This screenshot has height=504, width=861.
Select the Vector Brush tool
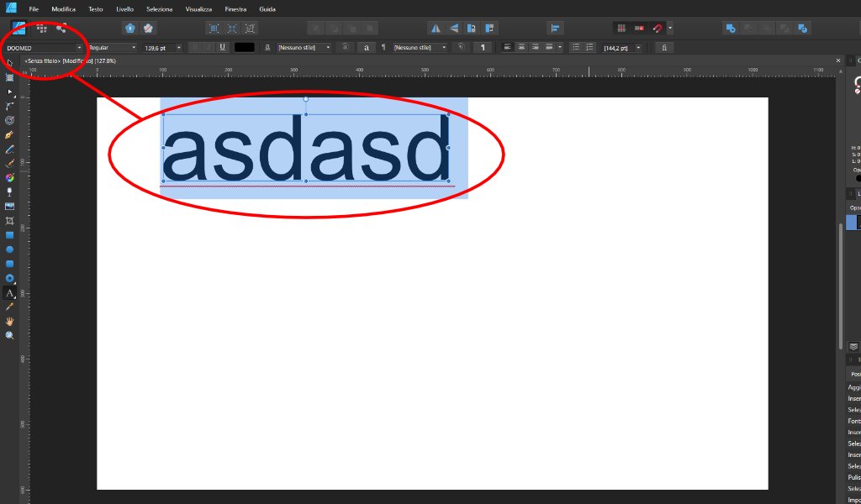tap(9, 163)
